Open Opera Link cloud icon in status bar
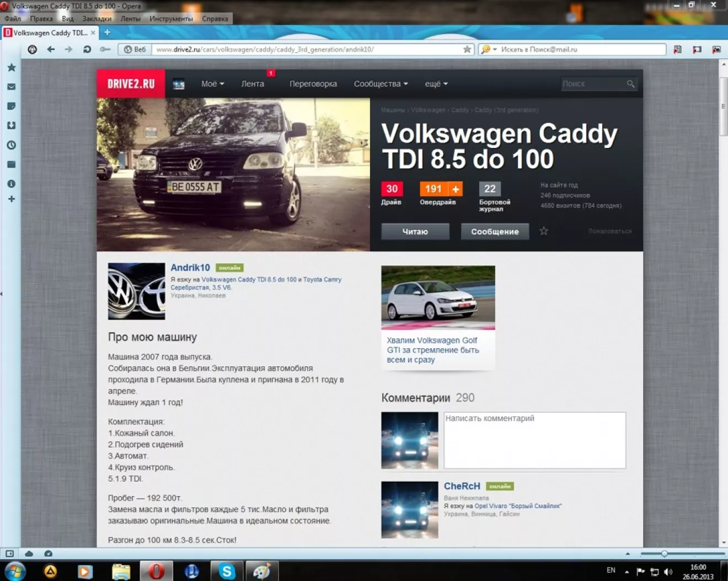The width and height of the screenshot is (728, 581). [29, 553]
